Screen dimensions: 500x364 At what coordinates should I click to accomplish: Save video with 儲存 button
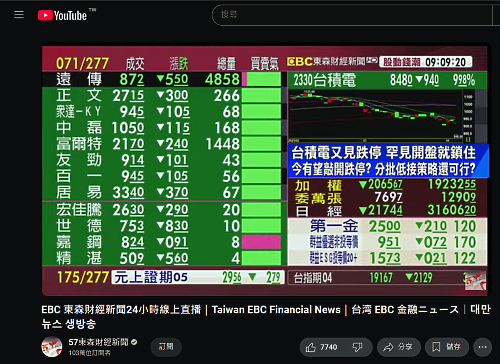coord(447,347)
